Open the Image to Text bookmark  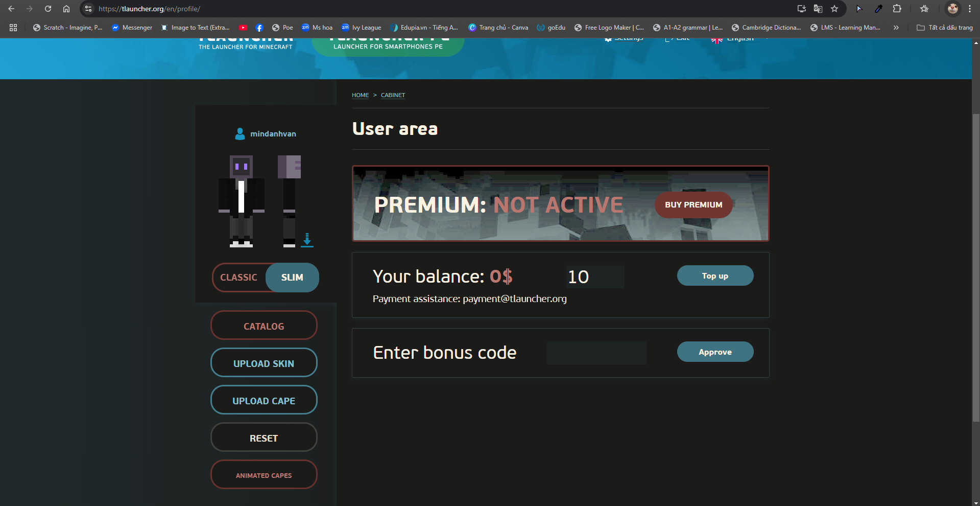coord(195,28)
